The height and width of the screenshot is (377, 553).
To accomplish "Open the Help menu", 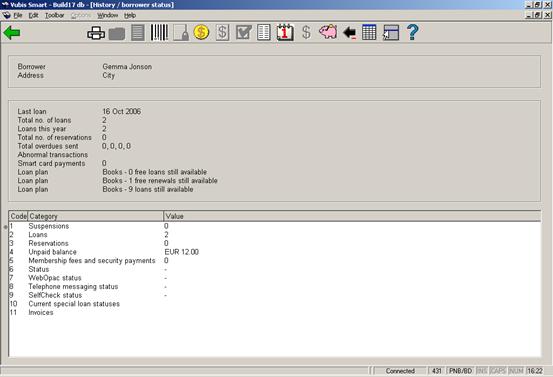I will 130,16.
